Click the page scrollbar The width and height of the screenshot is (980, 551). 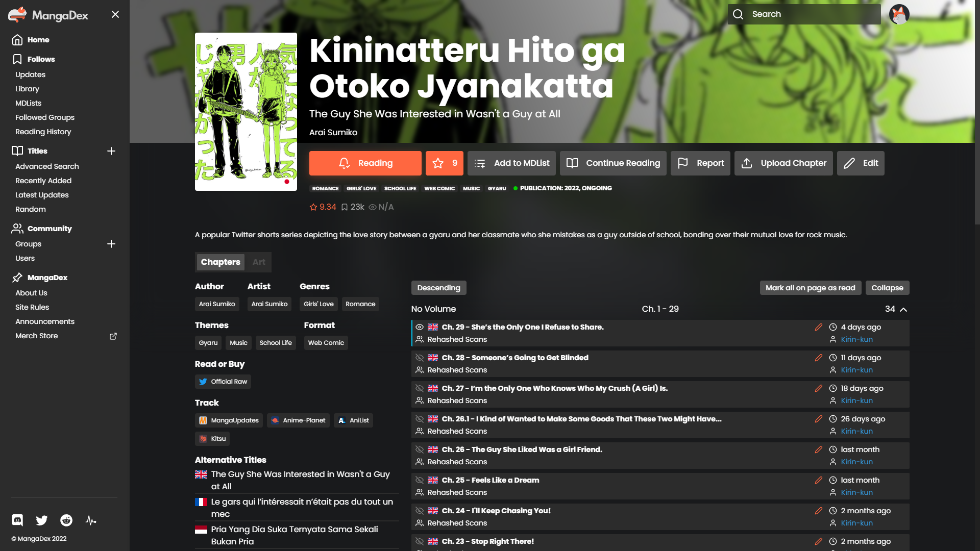pos(977,112)
